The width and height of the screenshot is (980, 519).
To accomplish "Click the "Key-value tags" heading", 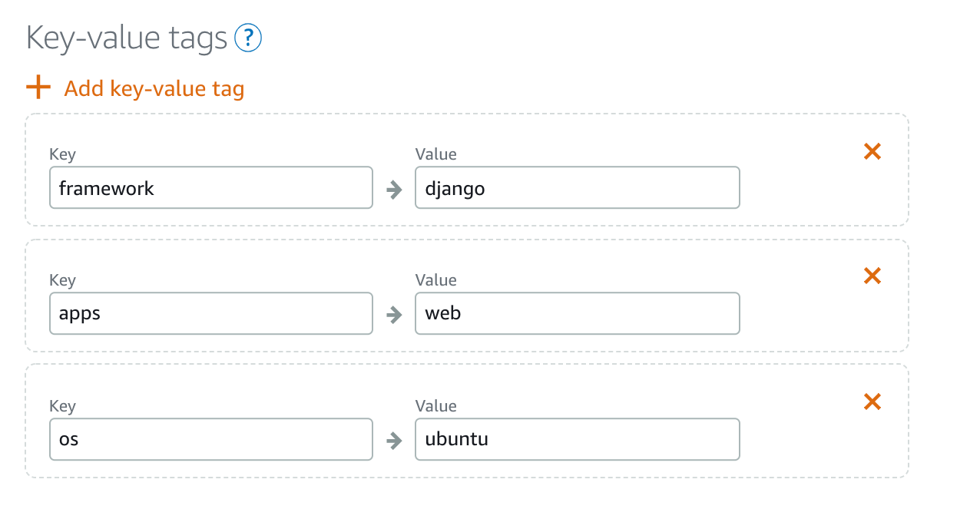I will click(x=127, y=38).
